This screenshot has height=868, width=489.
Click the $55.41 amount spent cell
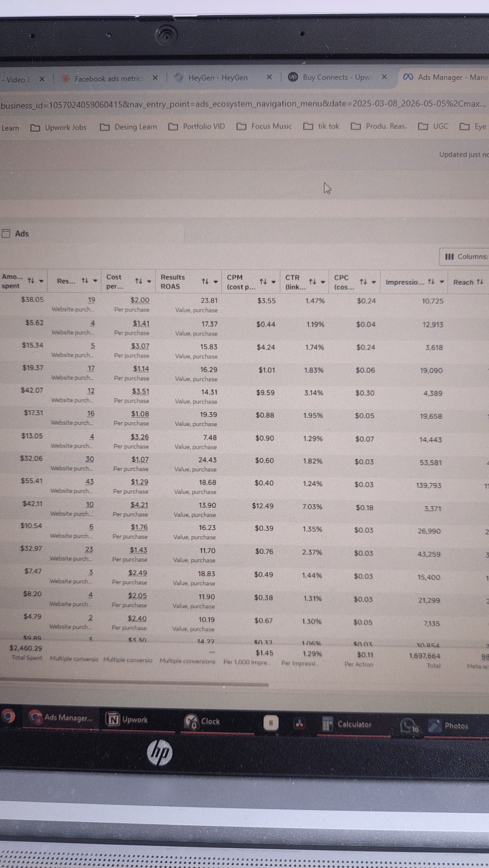pyautogui.click(x=32, y=481)
